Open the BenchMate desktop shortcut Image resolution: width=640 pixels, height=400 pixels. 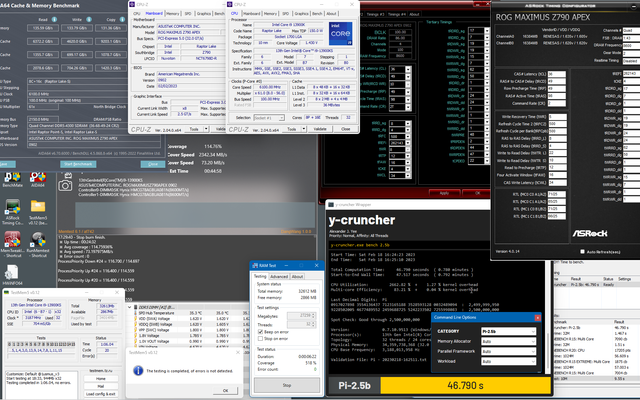[x=12, y=178]
